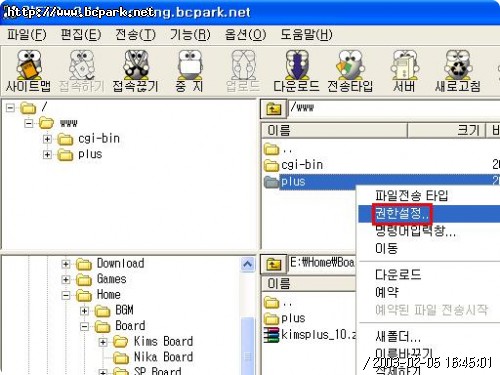Image resolution: width=500 pixels, height=375 pixels.
Task: Expand the Kims Board folder node
Action: point(103,342)
